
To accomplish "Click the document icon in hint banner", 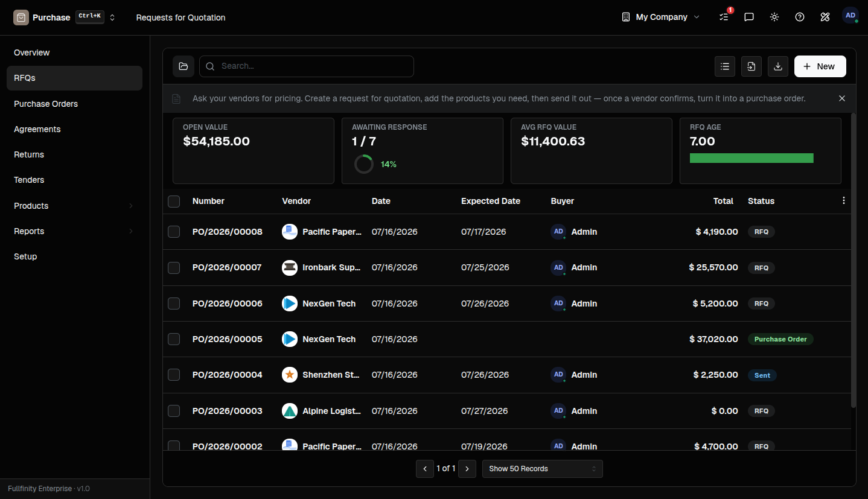I will click(x=176, y=98).
